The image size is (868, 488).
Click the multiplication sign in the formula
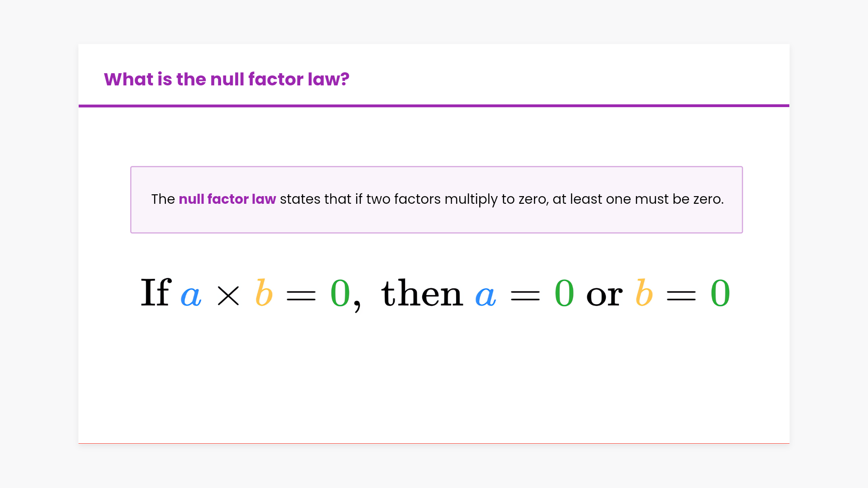pyautogui.click(x=228, y=296)
